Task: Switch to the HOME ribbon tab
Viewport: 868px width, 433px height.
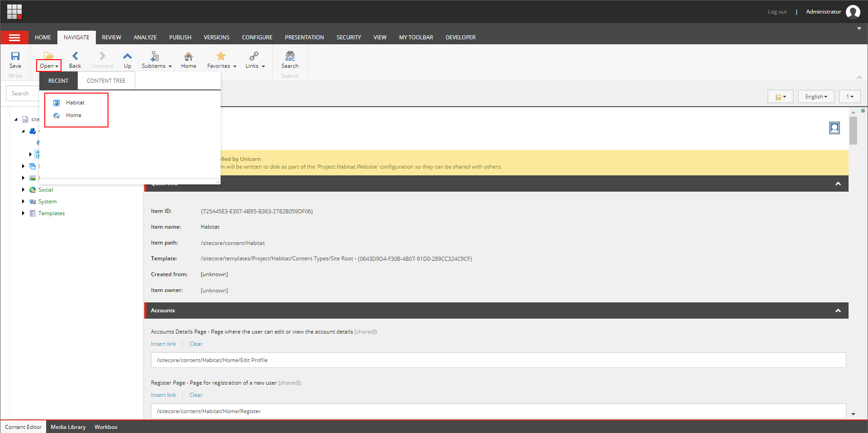Action: (43, 38)
